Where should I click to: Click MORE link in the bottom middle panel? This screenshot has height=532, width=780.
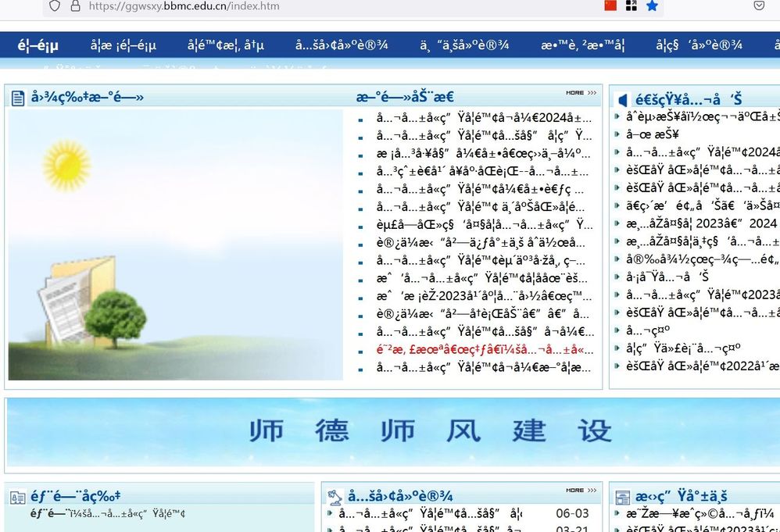click(580, 491)
